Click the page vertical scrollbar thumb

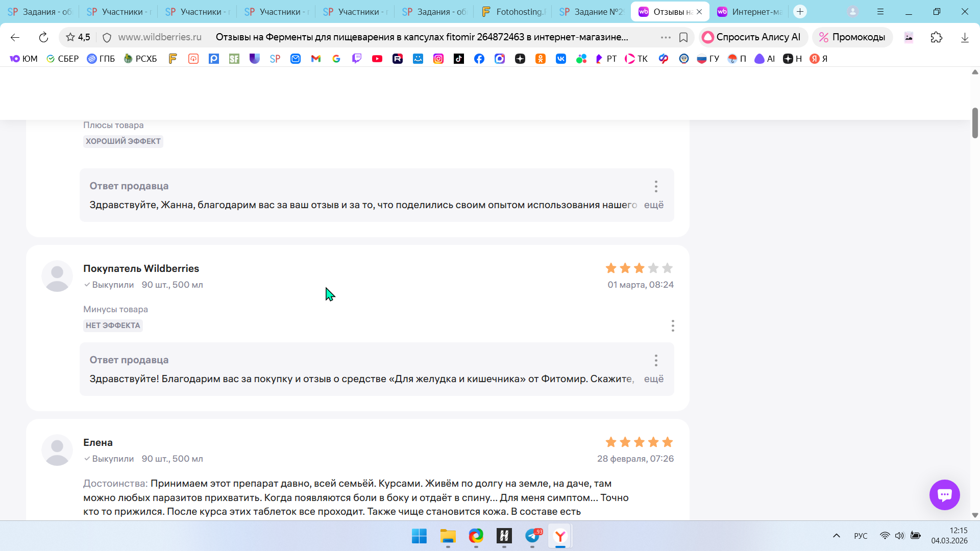pyautogui.click(x=975, y=122)
